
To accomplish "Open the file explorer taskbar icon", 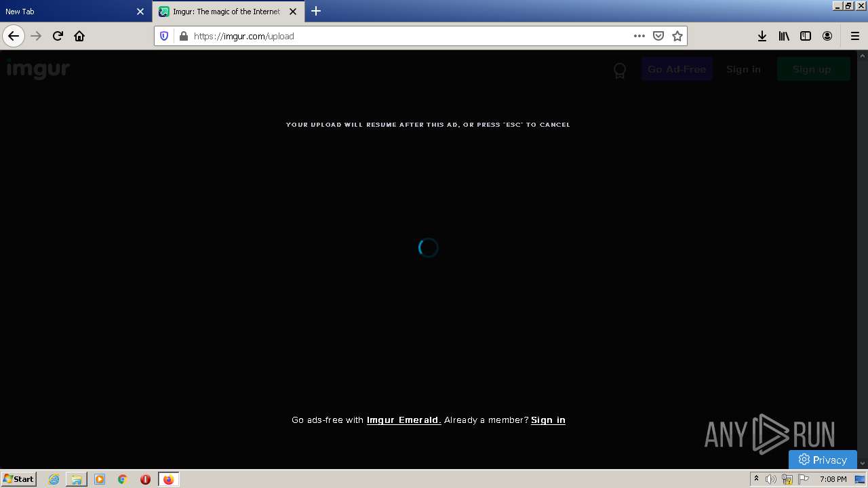I will (77, 479).
